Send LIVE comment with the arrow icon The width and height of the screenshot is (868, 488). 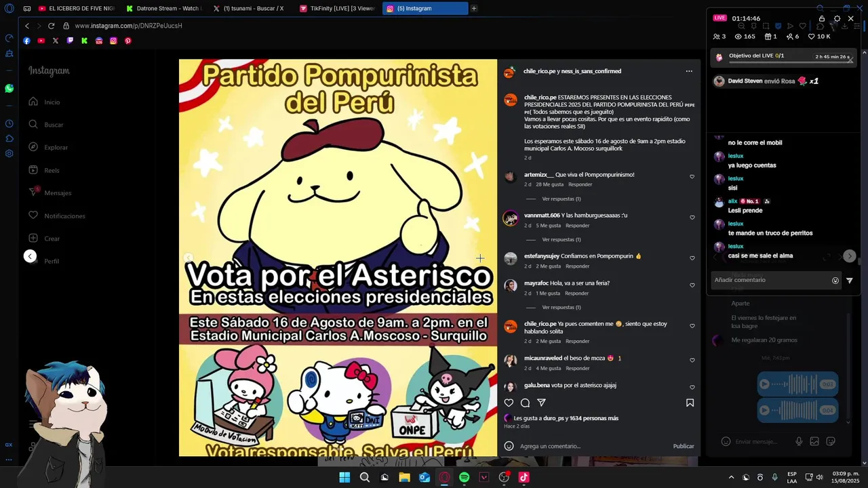coord(850,280)
